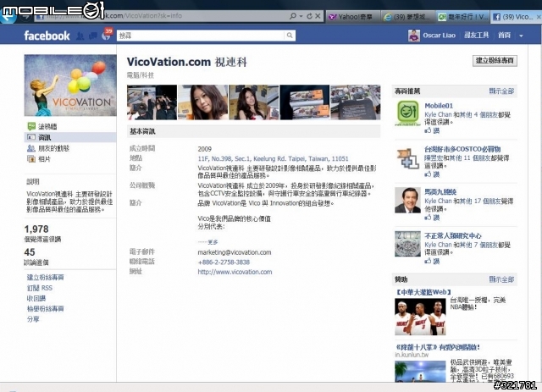Open the messages icon in header
The image size is (542, 392).
click(x=92, y=36)
